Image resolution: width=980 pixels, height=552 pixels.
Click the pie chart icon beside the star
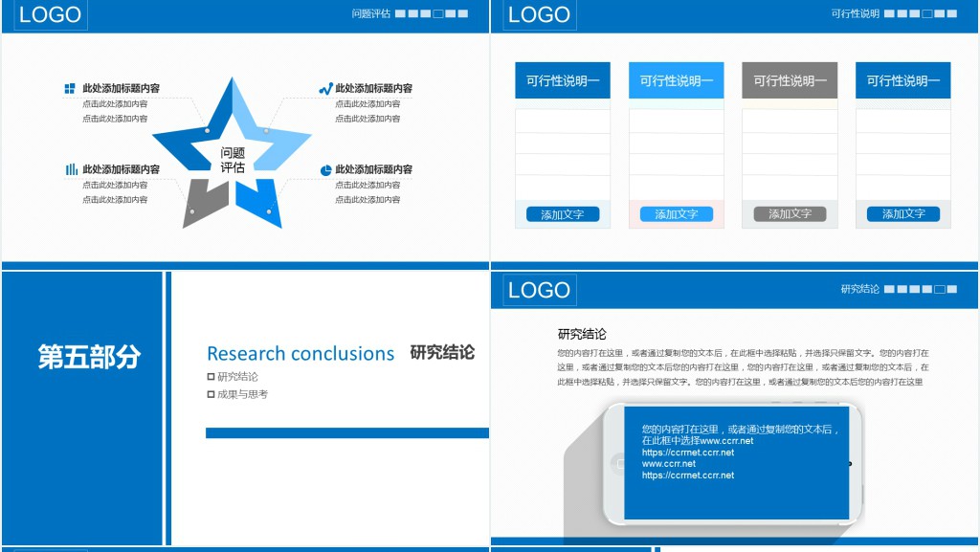[x=325, y=170]
